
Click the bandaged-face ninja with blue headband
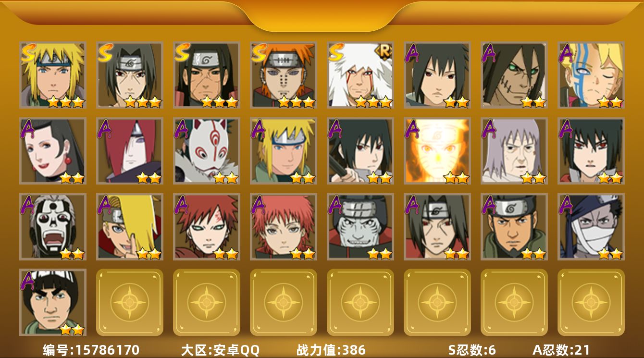click(591, 227)
